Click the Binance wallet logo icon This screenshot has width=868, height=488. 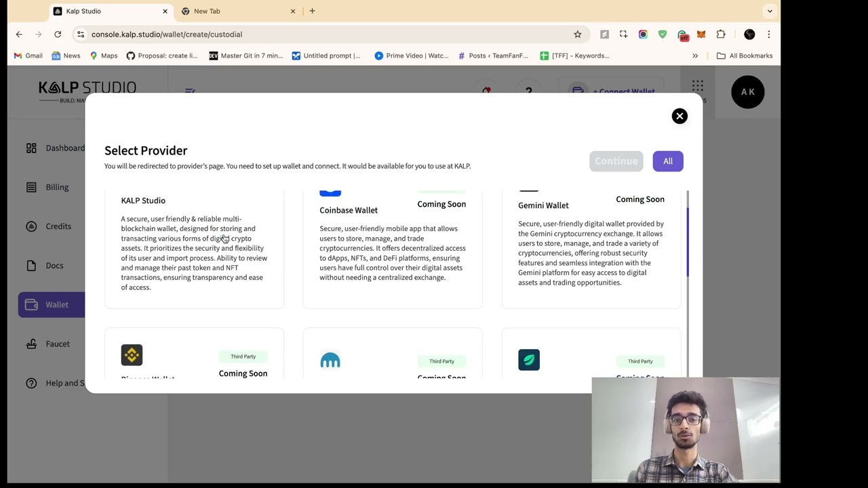[132, 354]
